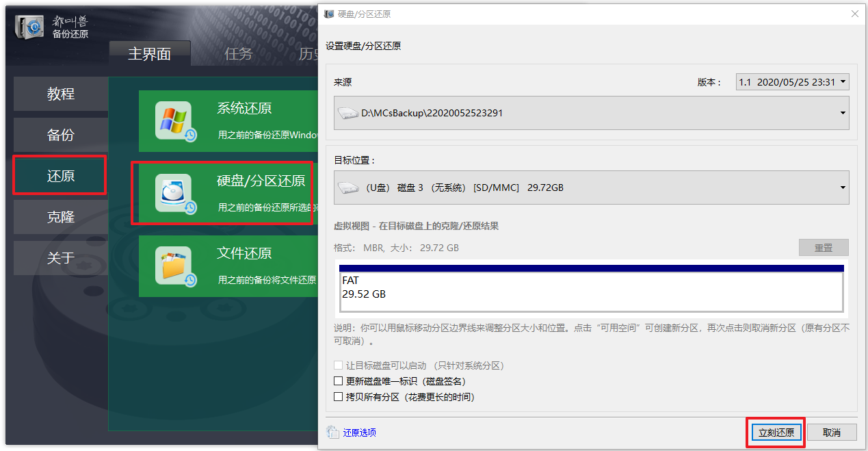Open the 版本 version dropdown
The height and width of the screenshot is (451, 868).
792,82
